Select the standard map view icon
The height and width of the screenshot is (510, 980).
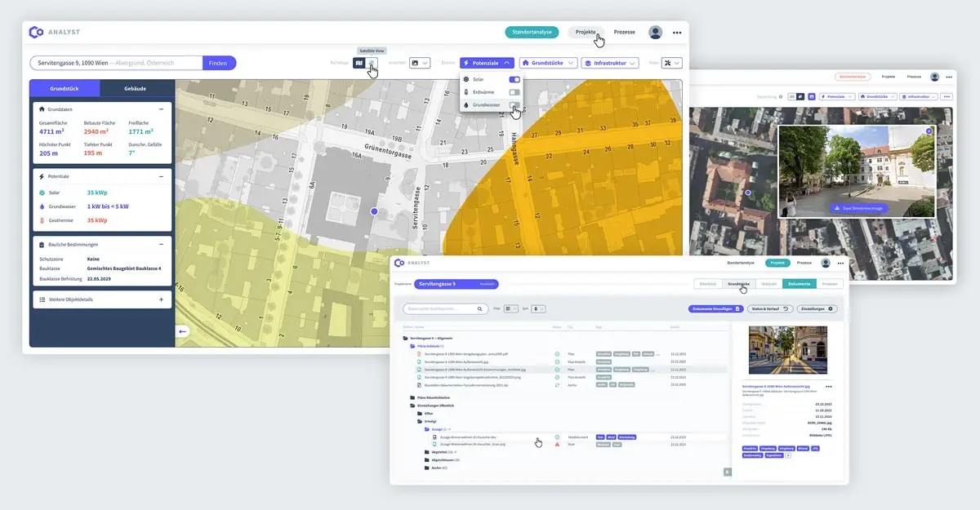point(359,63)
